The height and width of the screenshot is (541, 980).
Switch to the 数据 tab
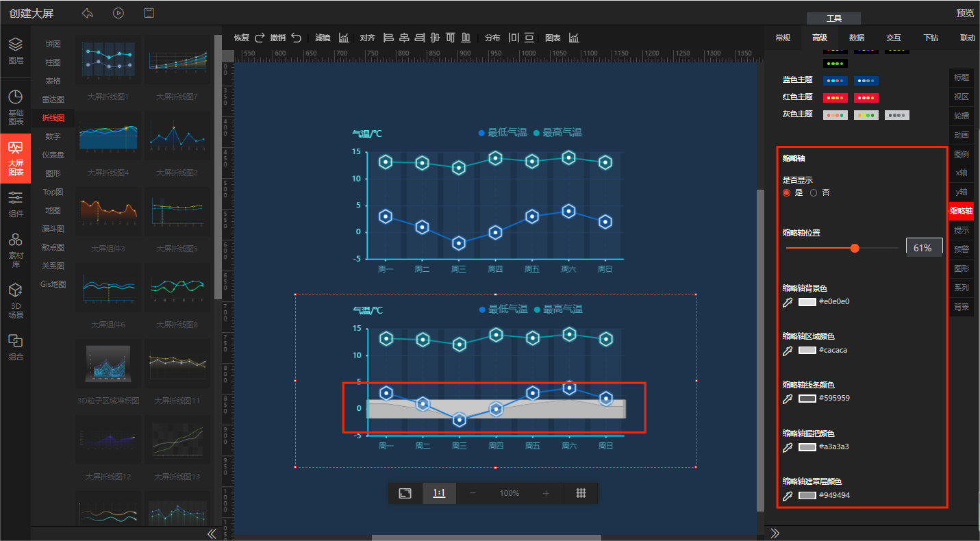(x=856, y=38)
